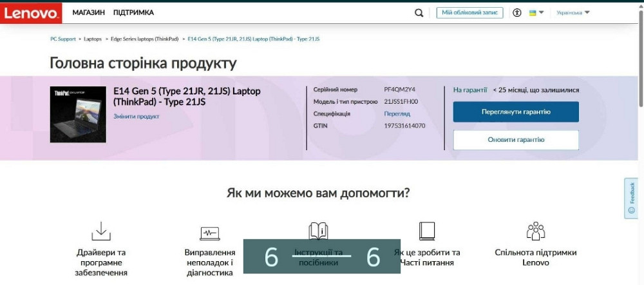Screen dimensions: 644x285
Task: Open Виправлення неполадок і діагностика
Action: (x=210, y=262)
